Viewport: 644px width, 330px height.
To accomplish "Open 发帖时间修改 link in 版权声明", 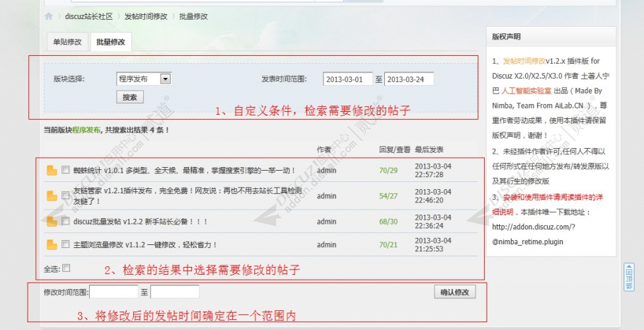I will 524,61.
